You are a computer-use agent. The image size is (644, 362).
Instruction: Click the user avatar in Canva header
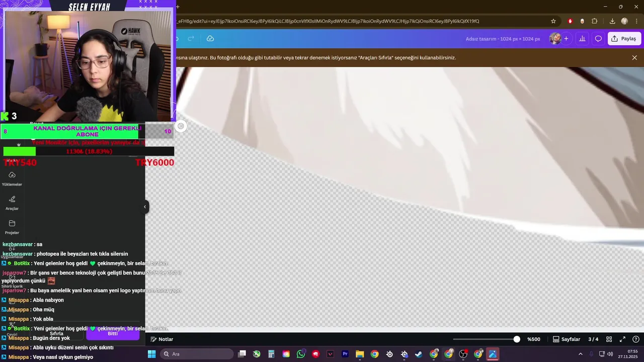pos(555,39)
